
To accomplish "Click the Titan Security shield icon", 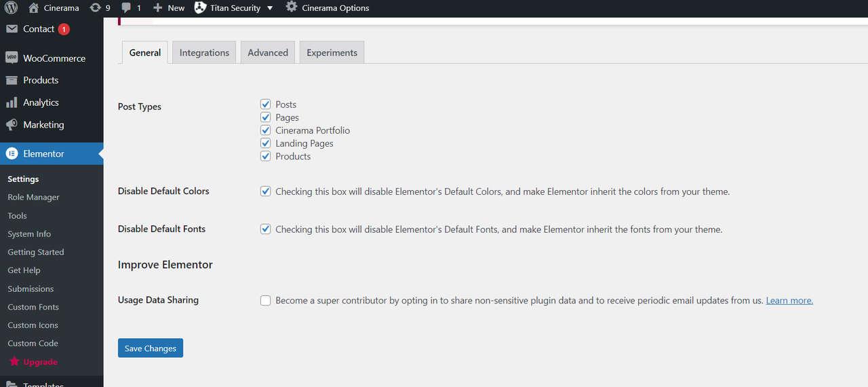I will (200, 8).
